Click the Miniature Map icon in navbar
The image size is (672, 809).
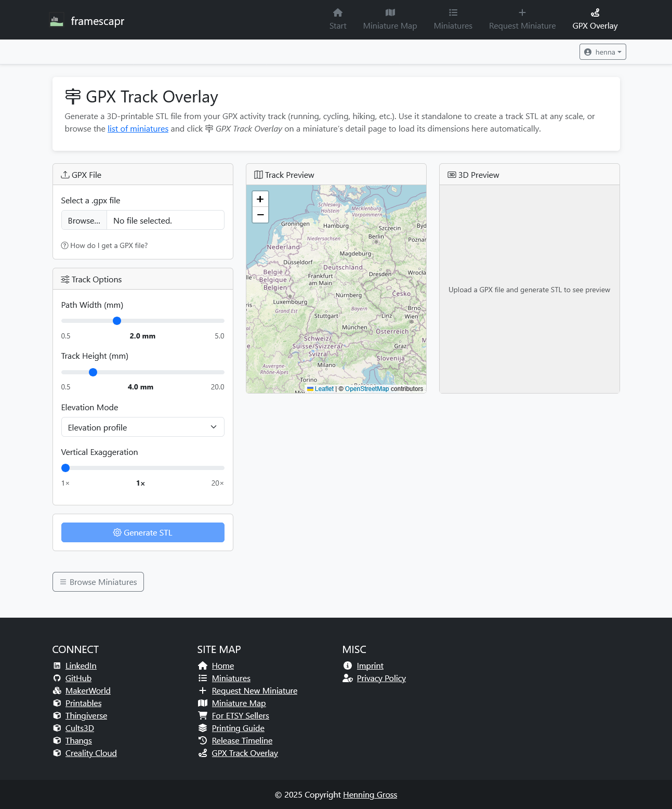pos(390,12)
